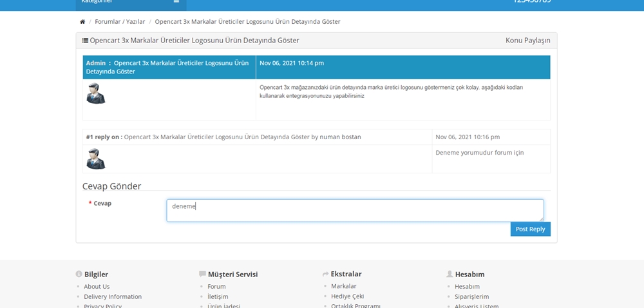
Task: Open Forum link under Müşteri Servisi
Action: tap(216, 287)
